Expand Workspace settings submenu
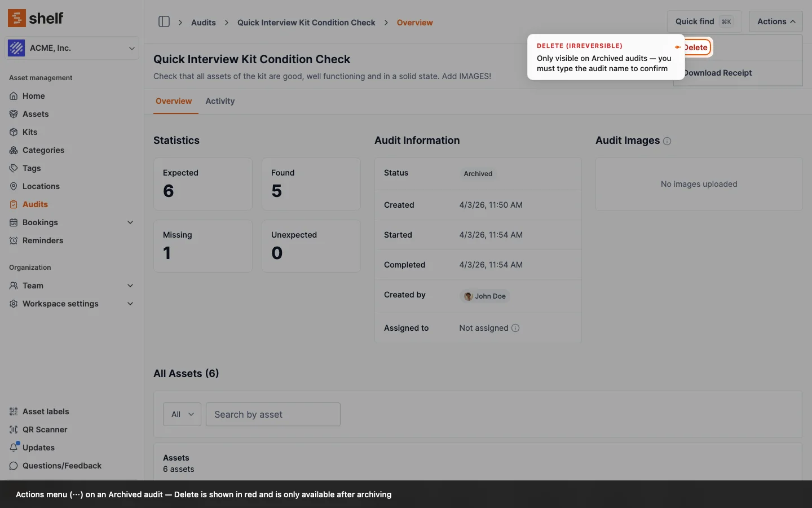The width and height of the screenshot is (812, 508). [130, 304]
